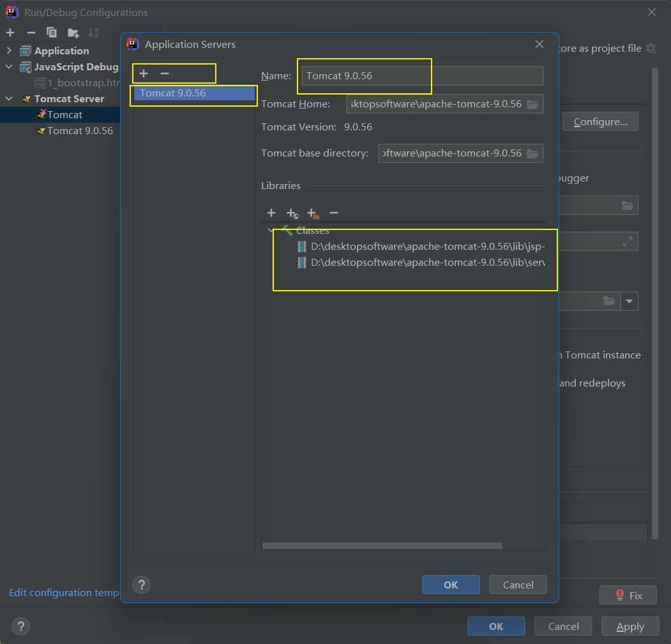Copy configuration icon in Run/Debug toolbar
Viewport: 671px width, 644px height.
coord(51,33)
